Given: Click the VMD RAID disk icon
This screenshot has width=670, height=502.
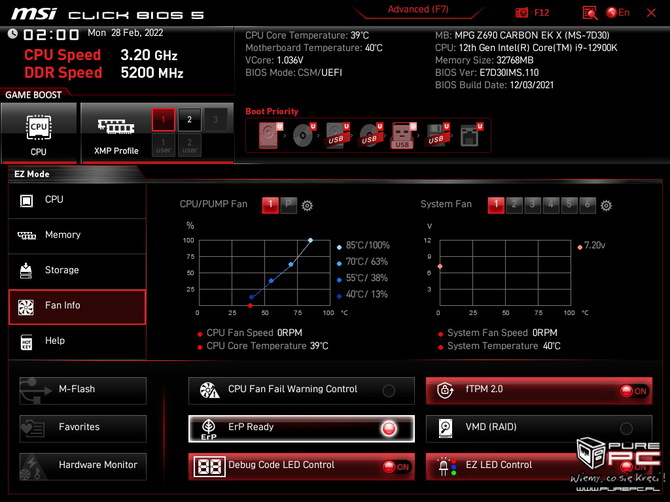Looking at the screenshot, I should click(445, 428).
